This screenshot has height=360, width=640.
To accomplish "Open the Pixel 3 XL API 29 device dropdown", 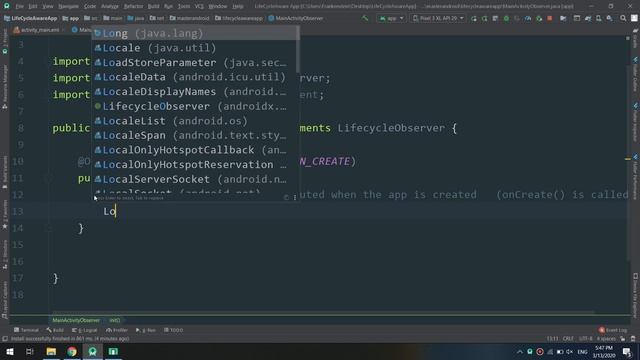I will (x=438, y=18).
